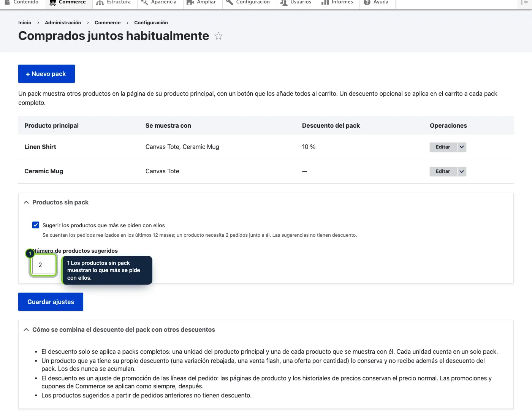Image resolution: width=532 pixels, height=418 pixels.
Task: Focus the número de productos sugeridos field
Action: tap(43, 265)
